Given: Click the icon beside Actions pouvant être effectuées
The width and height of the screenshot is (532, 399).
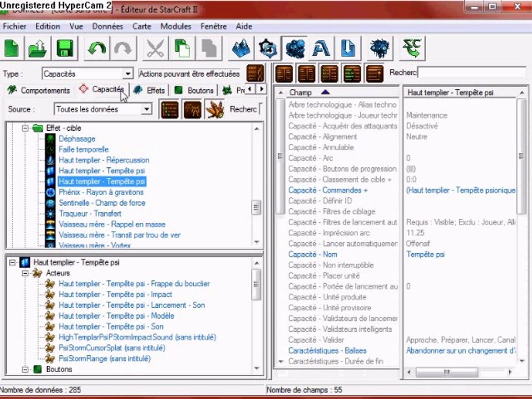Looking at the screenshot, I should (x=255, y=73).
